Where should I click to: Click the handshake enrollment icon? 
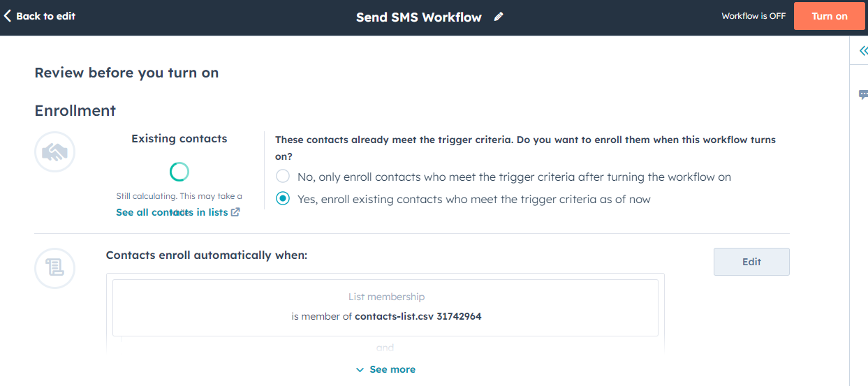pyautogui.click(x=54, y=152)
